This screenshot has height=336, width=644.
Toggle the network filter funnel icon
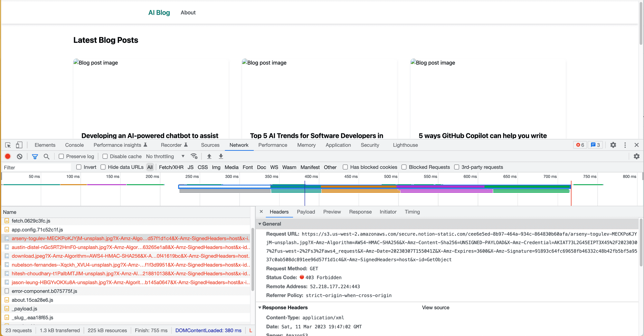pyautogui.click(x=35, y=156)
